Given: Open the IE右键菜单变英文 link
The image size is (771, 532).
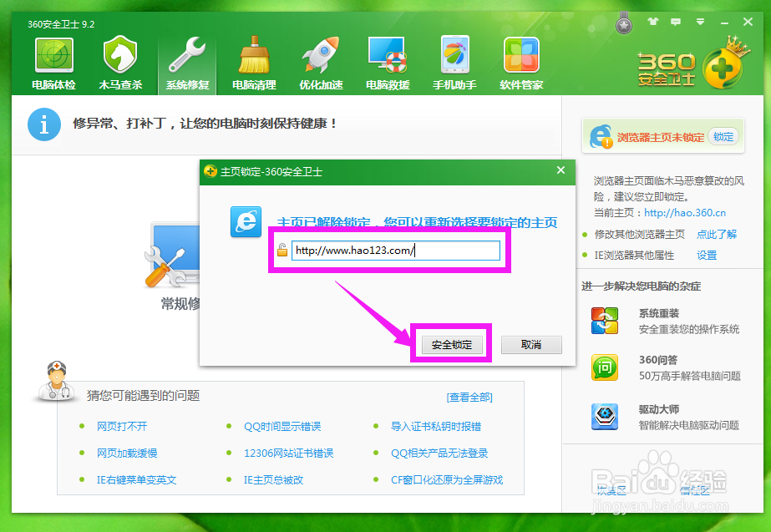Looking at the screenshot, I should click(136, 480).
